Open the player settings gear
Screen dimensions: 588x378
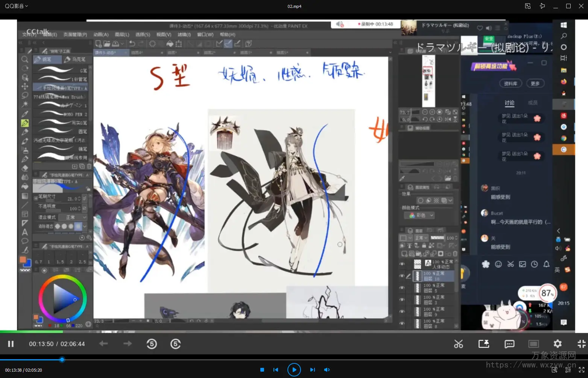[x=558, y=344]
